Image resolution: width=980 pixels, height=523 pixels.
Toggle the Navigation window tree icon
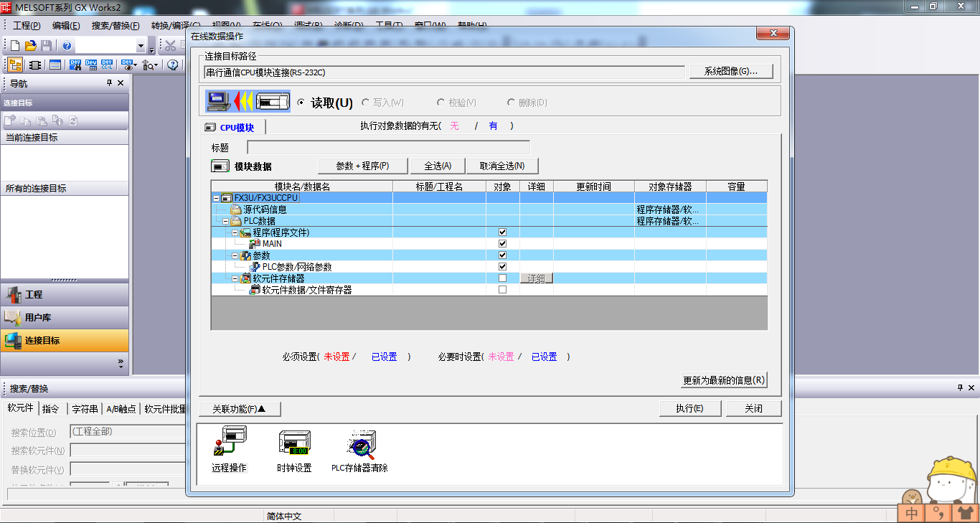15,65
